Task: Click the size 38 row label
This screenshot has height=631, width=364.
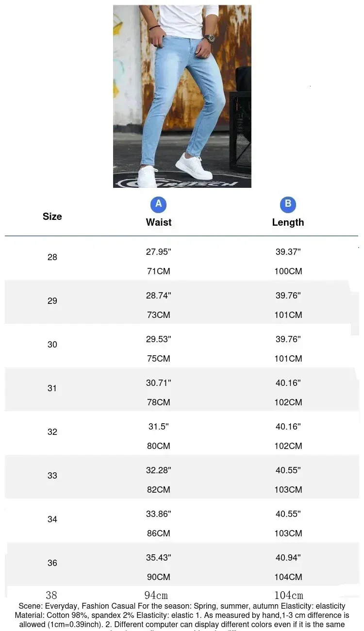Action: pos(51,595)
